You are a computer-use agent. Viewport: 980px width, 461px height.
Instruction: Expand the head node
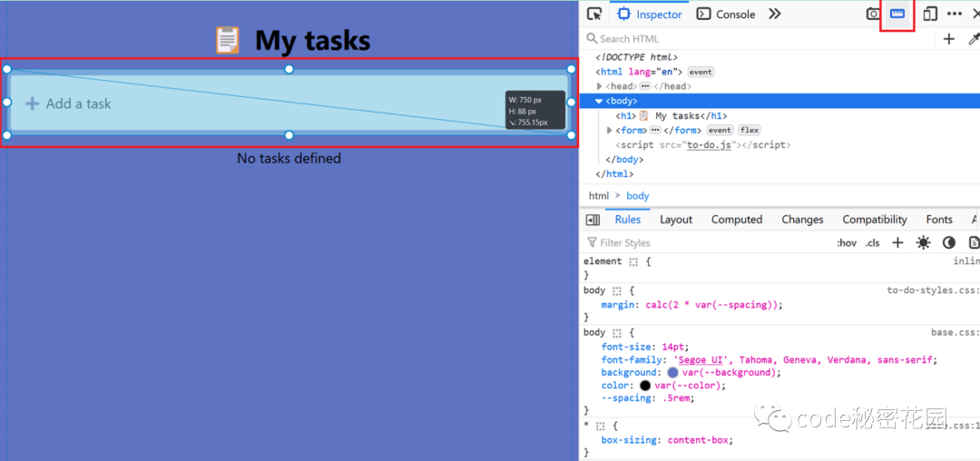point(600,86)
